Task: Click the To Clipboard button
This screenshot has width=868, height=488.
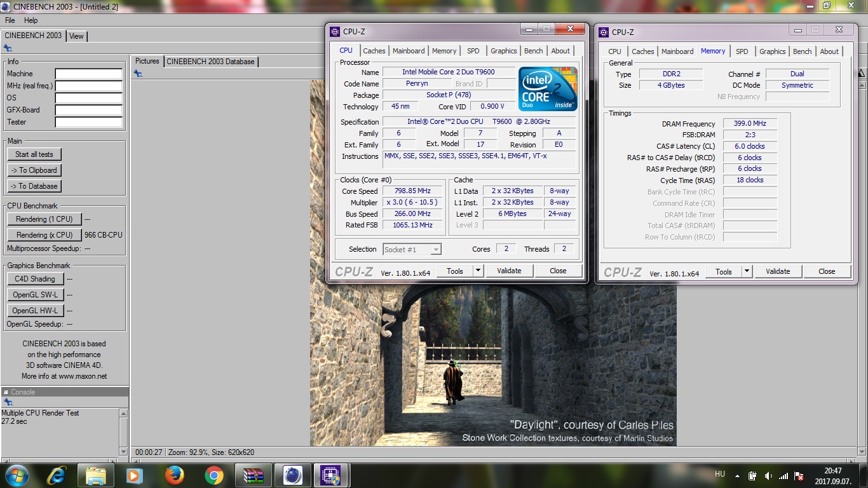Action: pos(34,170)
